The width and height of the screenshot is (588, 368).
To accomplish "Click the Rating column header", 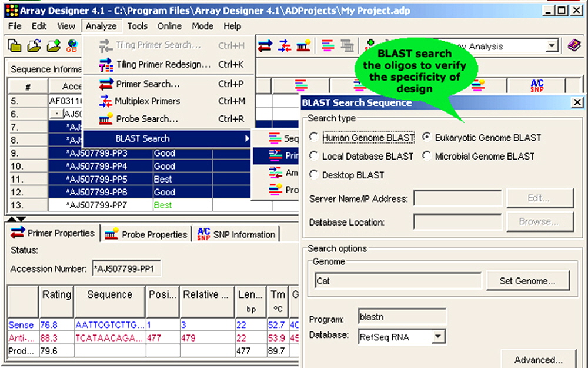I will (x=56, y=301).
